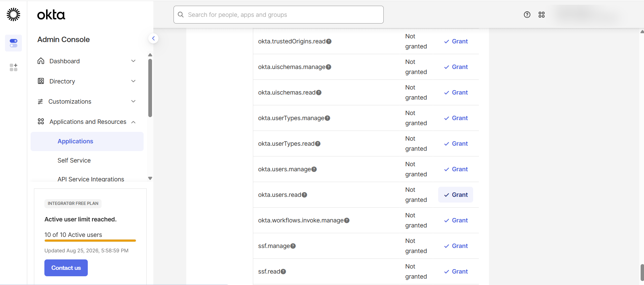The image size is (644, 285).
Task: Click sidebar scrollbar up arrow
Action: coord(150,55)
